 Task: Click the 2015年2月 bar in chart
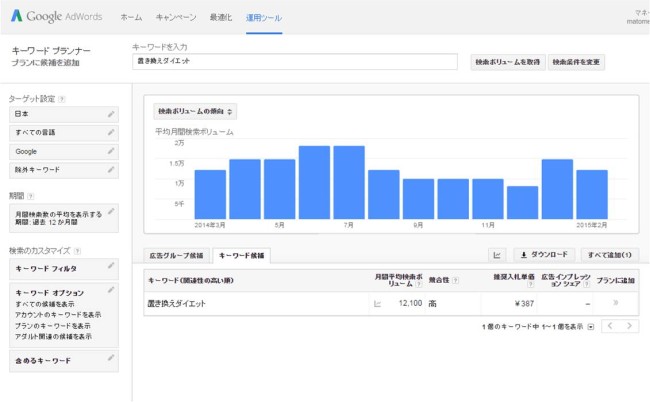pyautogui.click(x=592, y=194)
